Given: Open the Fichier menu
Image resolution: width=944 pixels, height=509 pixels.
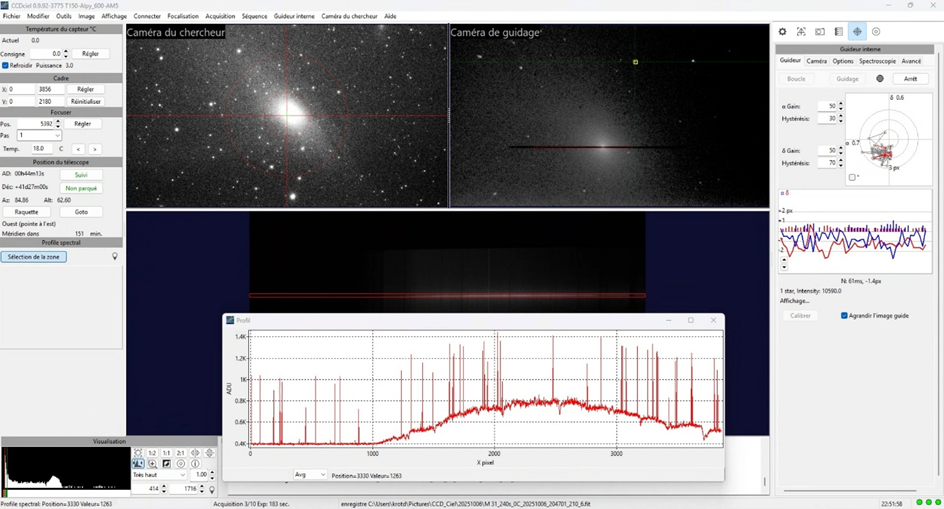Looking at the screenshot, I should click(x=11, y=16).
